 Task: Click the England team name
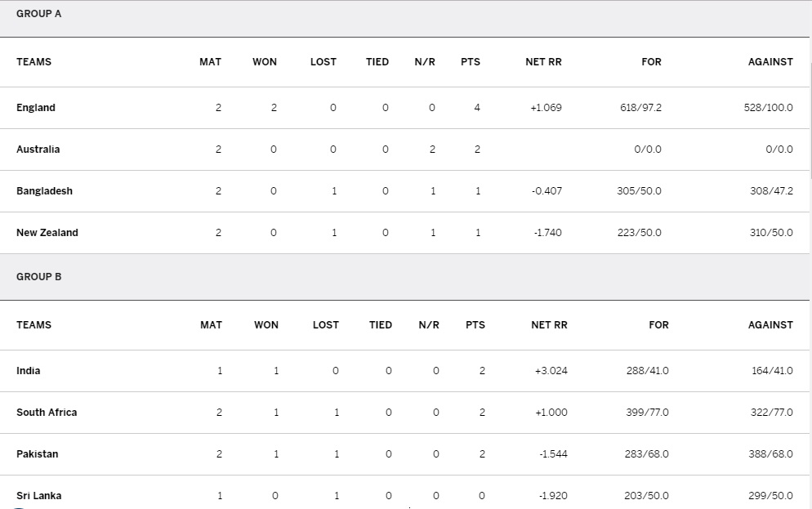(x=36, y=108)
